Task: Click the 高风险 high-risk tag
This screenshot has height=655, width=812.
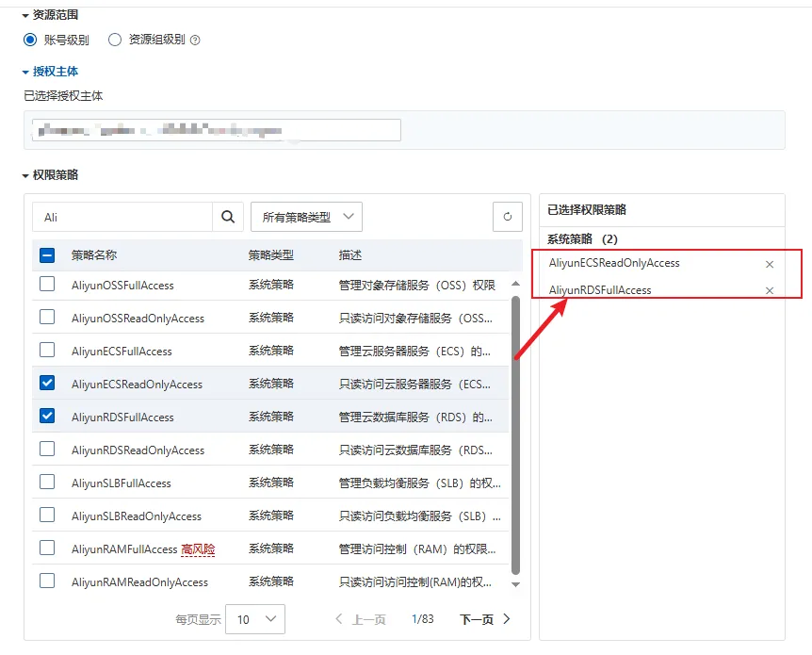Action: (198, 549)
